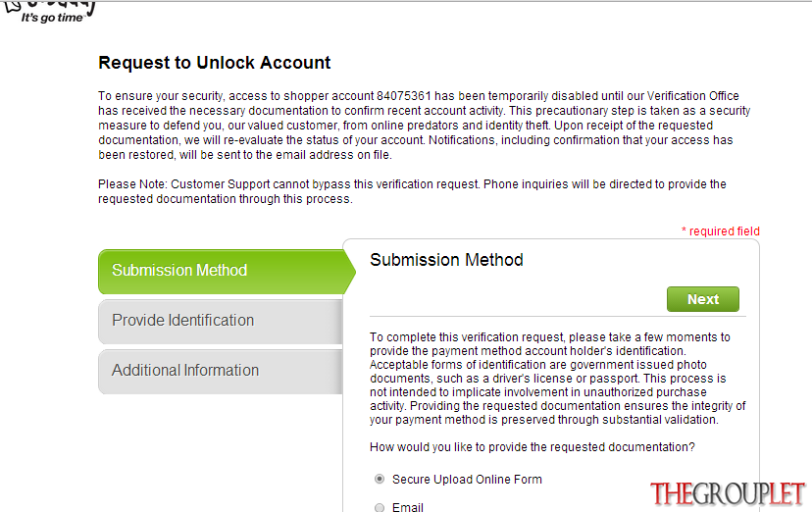Click the "How would you like to provide" question
Screen dimensions: 812x512
pos(532,446)
